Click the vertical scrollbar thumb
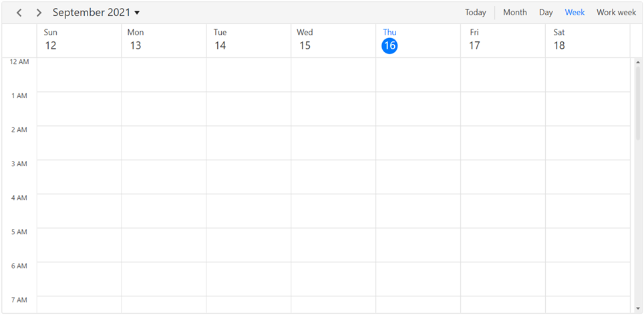The image size is (644, 315). 637,100
